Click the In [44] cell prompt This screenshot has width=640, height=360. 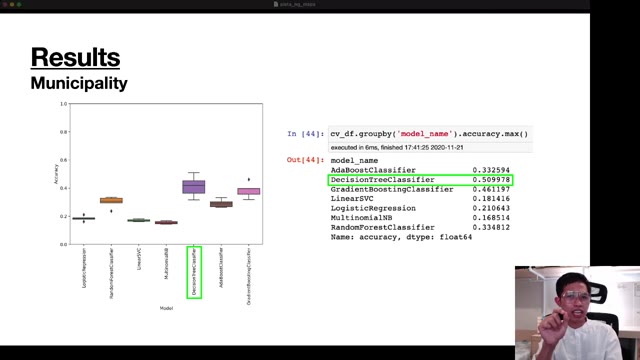pos(306,134)
